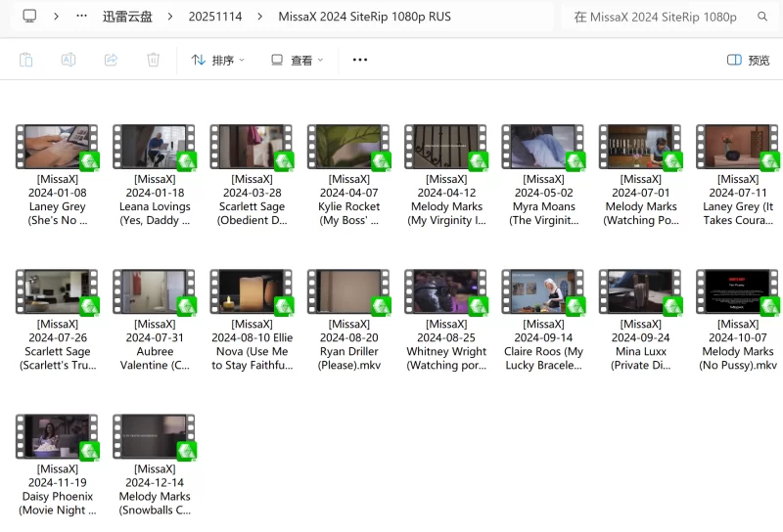
Task: Select the 2024-08-25 Whitney Wright video icon
Action: (446, 292)
